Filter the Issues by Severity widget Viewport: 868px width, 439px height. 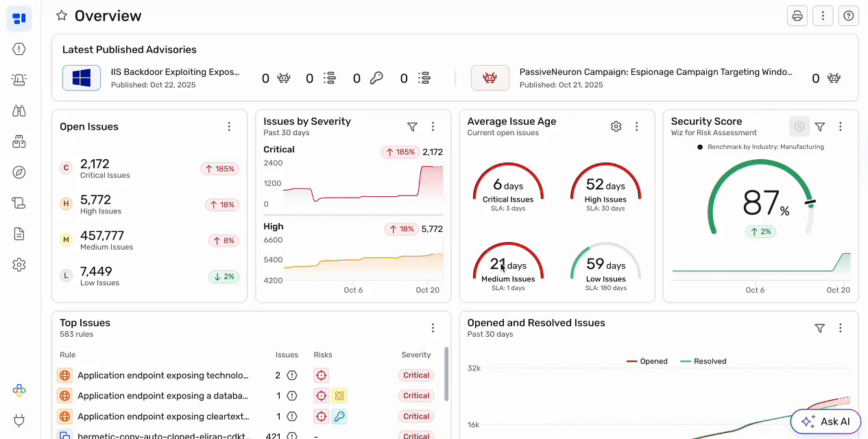coord(412,126)
